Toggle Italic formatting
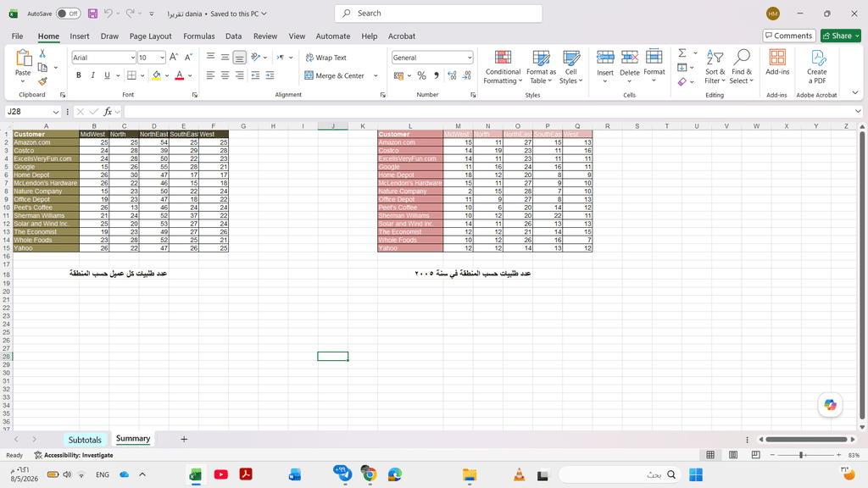 pyautogui.click(x=92, y=75)
